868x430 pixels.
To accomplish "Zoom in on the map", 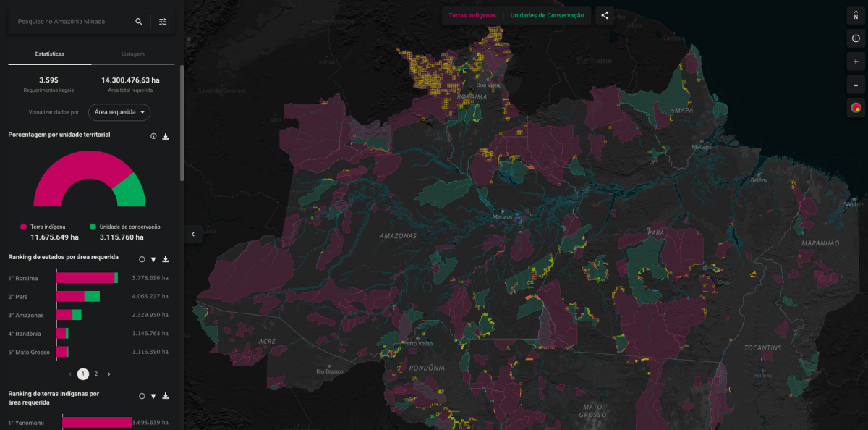I will tap(856, 62).
